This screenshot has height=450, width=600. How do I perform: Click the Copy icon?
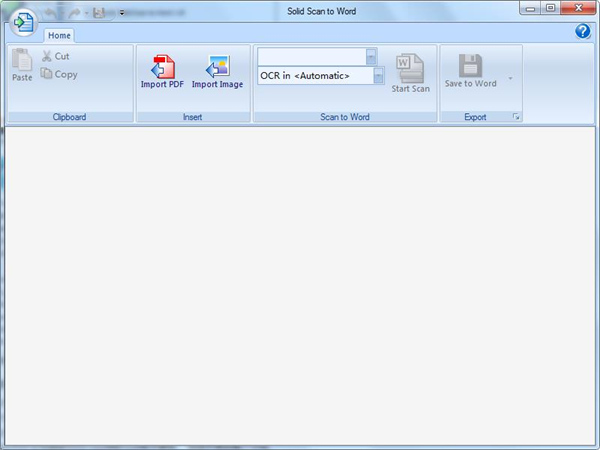(46, 73)
